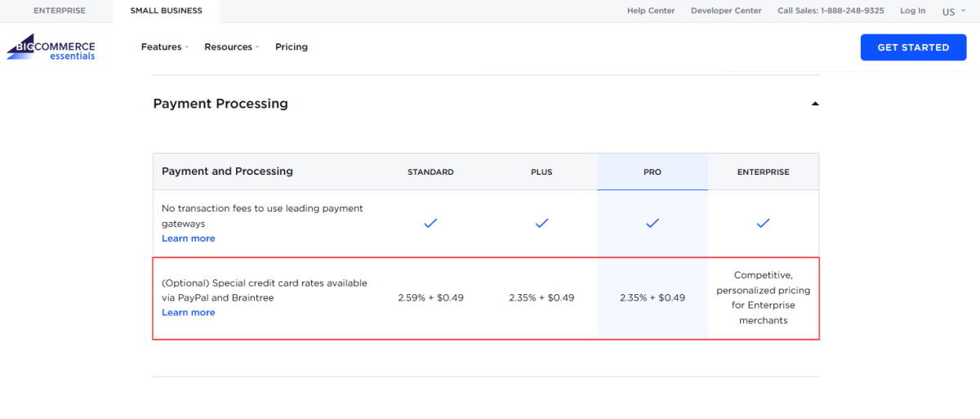Collapse the Payment Processing section arrow
The width and height of the screenshot is (980, 419).
[814, 104]
